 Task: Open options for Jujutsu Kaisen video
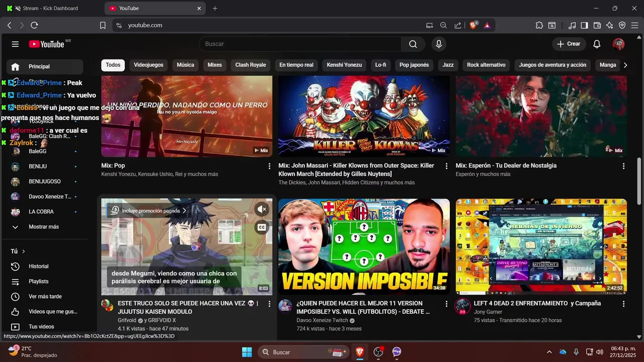269,304
